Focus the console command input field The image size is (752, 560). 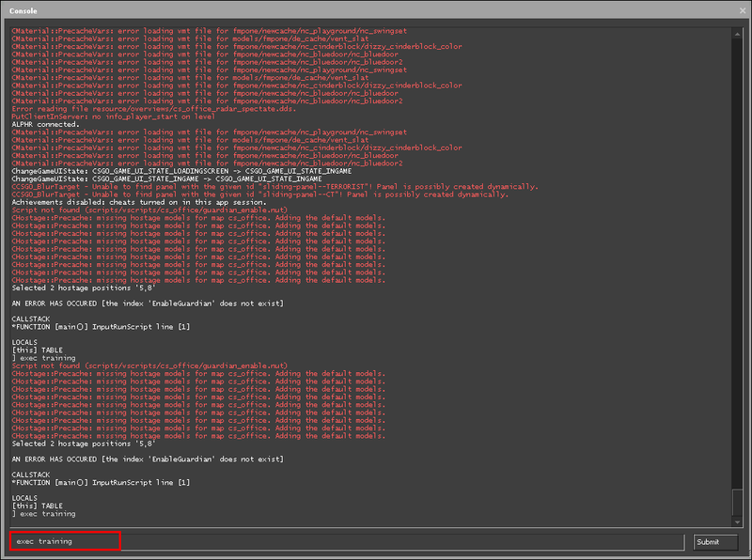coord(347,542)
